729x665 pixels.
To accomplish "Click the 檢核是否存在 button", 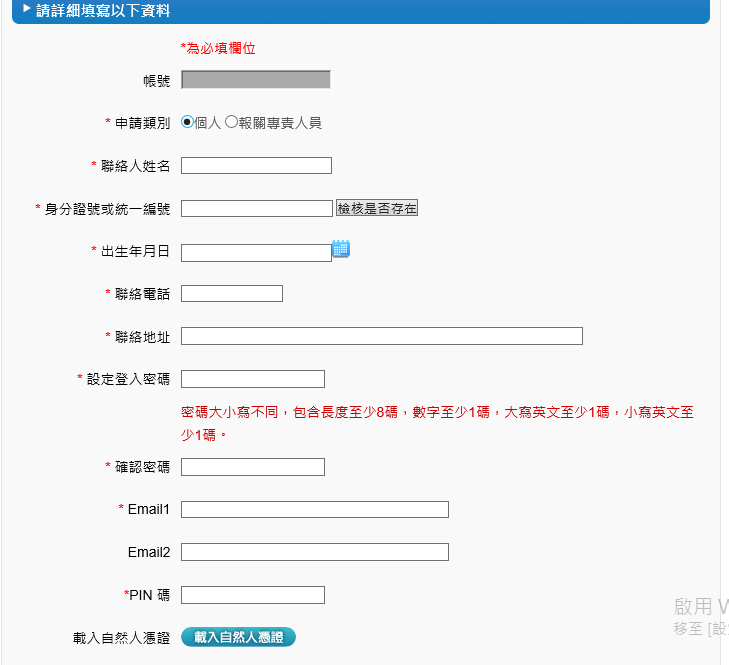I will (x=377, y=208).
